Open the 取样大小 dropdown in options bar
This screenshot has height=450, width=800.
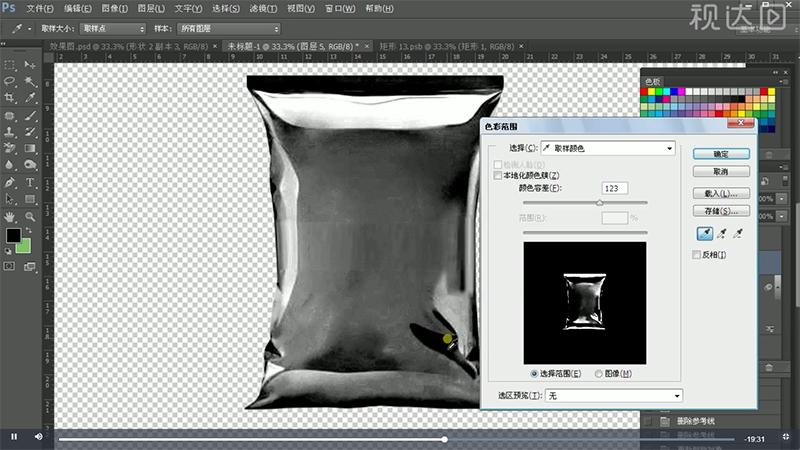click(113, 29)
